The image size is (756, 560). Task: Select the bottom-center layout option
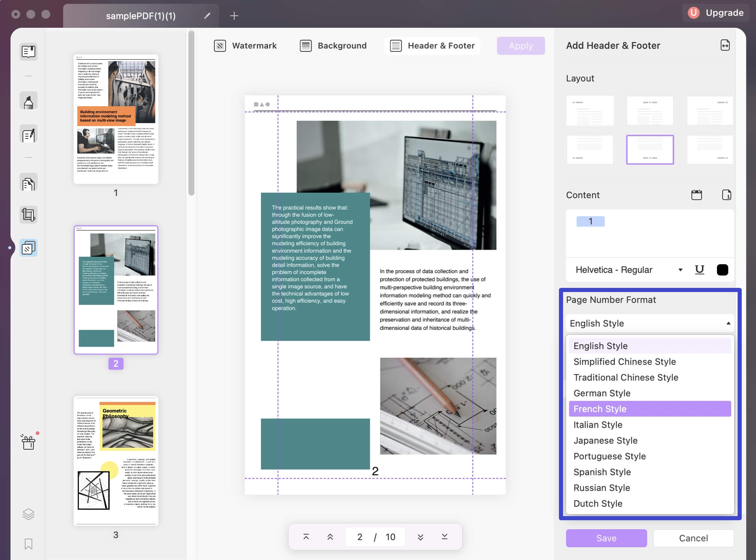click(x=650, y=150)
